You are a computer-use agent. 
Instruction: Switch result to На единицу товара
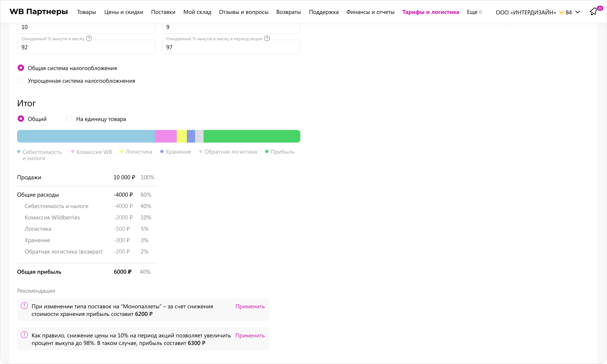[69, 119]
